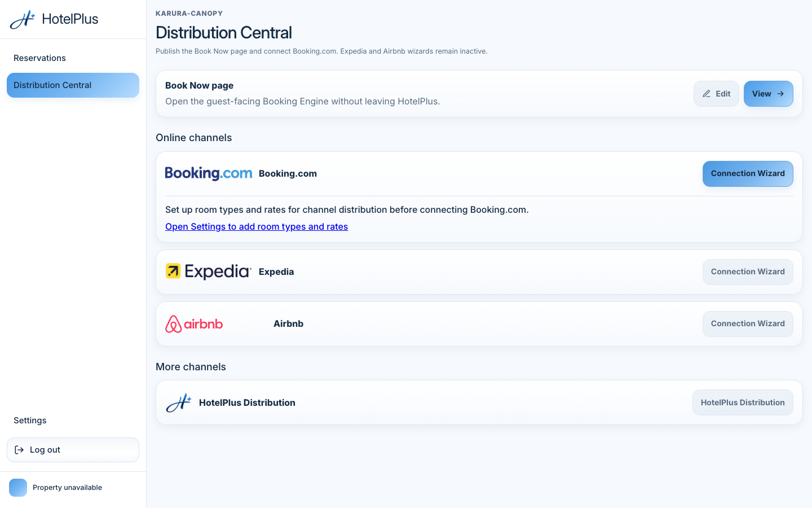
Task: Click the Expedia logo
Action: pyautogui.click(x=209, y=271)
